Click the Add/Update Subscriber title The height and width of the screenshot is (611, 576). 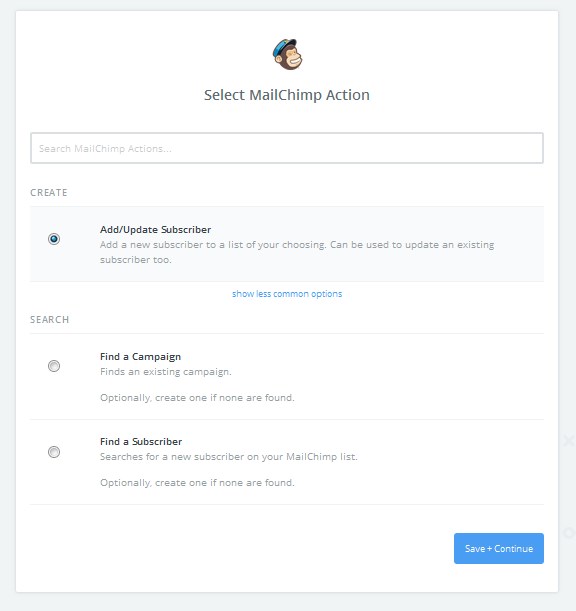pos(155,230)
